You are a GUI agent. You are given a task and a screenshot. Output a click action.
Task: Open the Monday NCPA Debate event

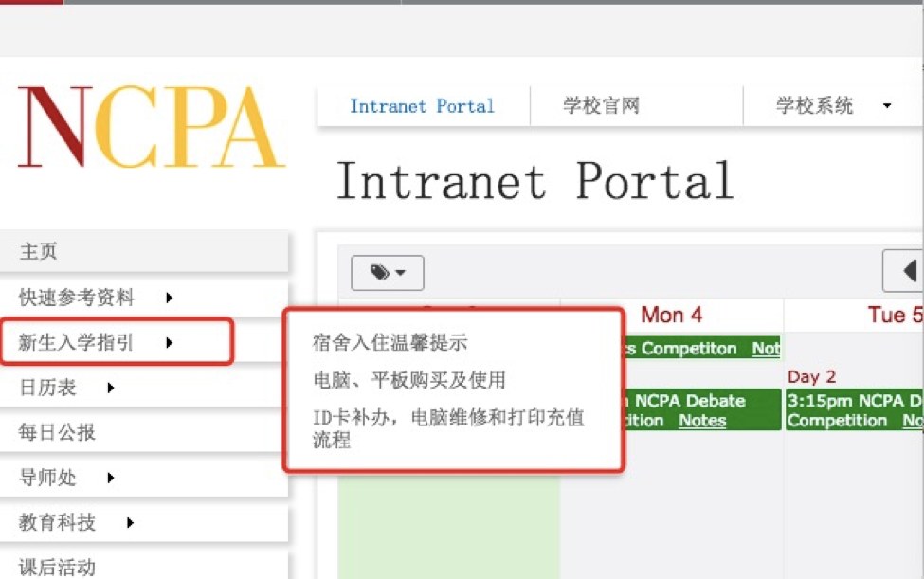point(702,409)
